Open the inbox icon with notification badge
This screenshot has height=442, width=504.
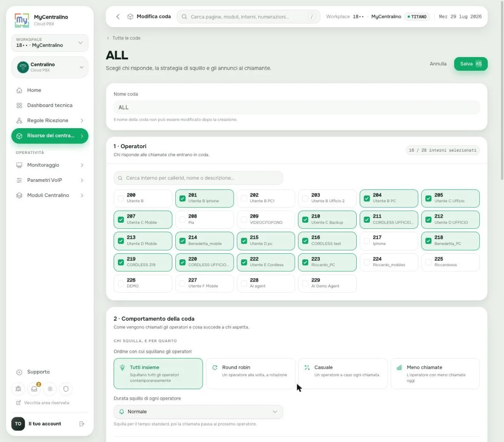(x=34, y=389)
